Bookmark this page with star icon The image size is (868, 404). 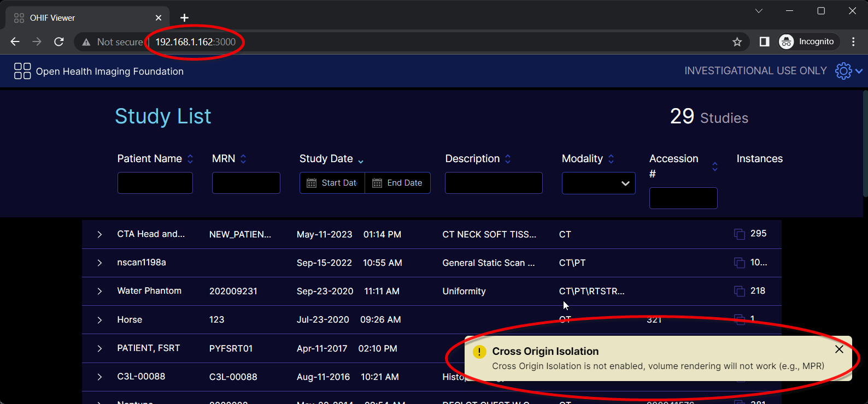737,42
